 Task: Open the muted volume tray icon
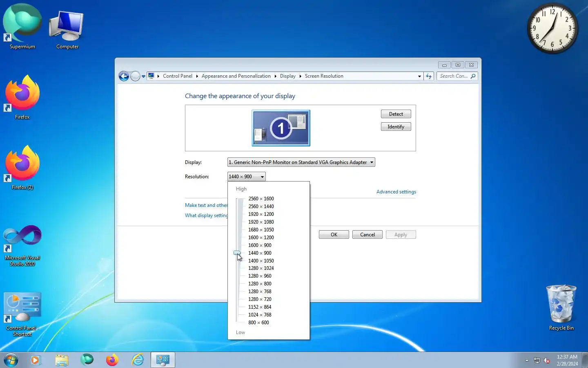pyautogui.click(x=547, y=360)
